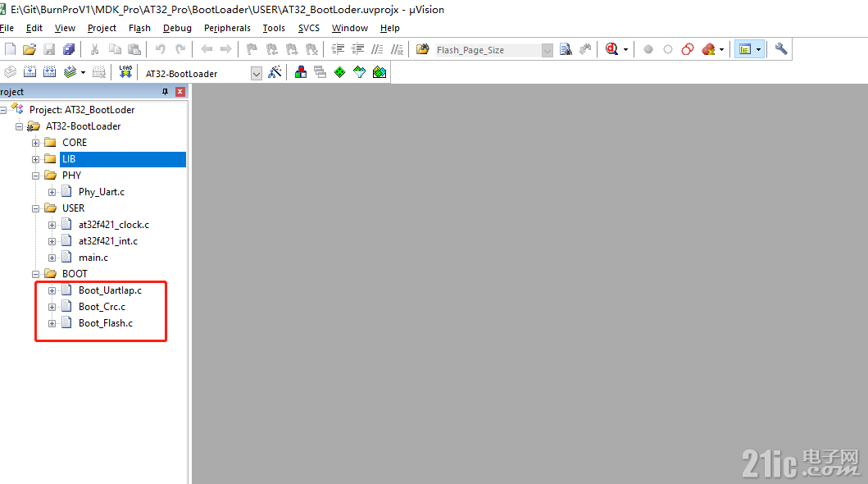Click the New file icon
This screenshot has height=484, width=868.
[10, 50]
